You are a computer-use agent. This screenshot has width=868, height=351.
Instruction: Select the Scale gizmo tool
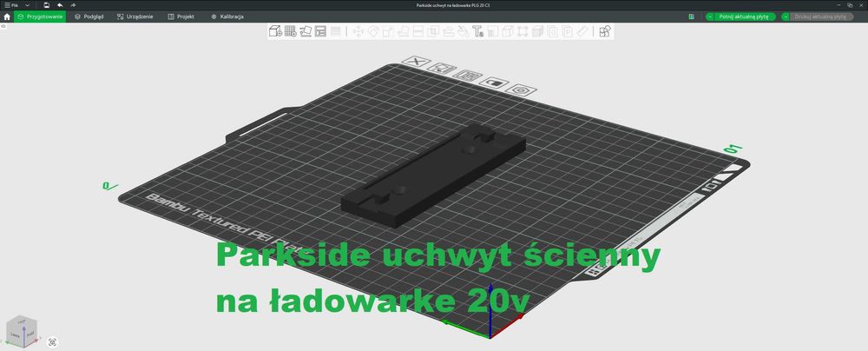click(388, 31)
